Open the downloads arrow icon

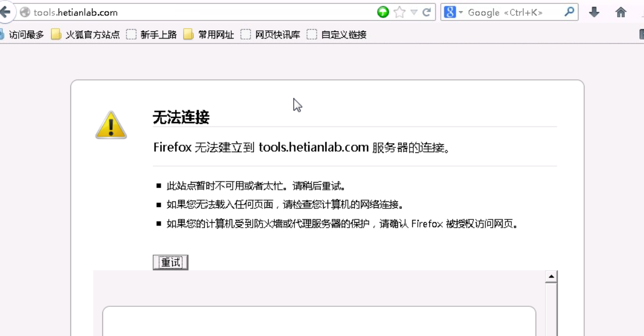pos(594,12)
